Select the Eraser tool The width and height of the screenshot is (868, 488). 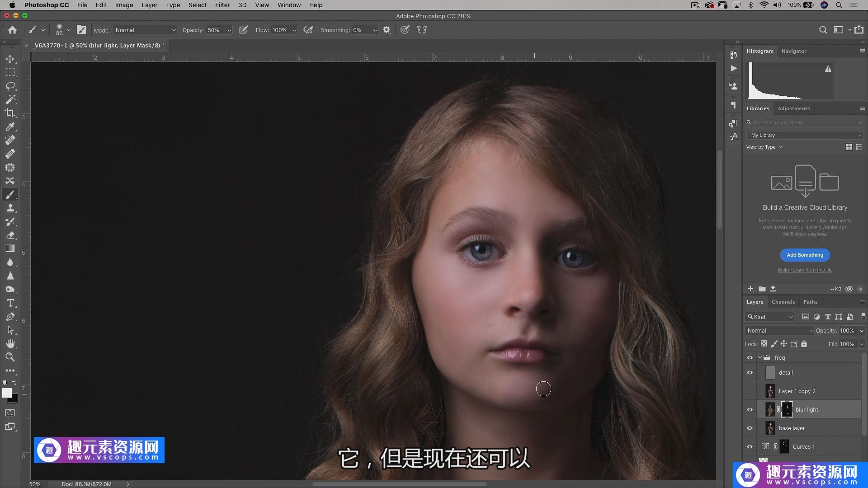(10, 235)
